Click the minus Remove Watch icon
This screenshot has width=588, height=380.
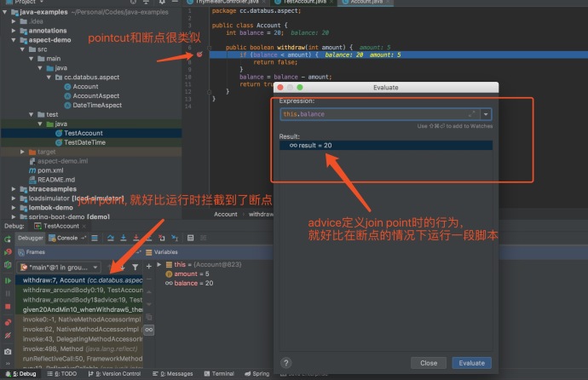point(149,279)
